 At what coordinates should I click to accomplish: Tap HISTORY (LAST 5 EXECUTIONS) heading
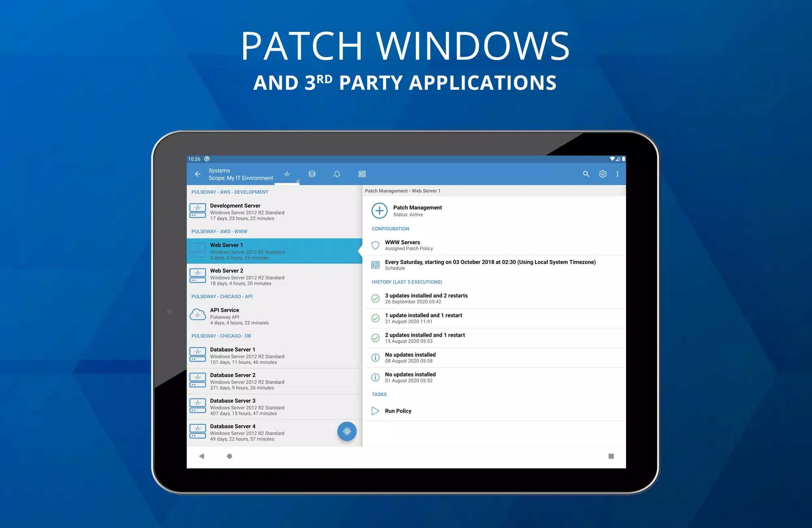407,282
